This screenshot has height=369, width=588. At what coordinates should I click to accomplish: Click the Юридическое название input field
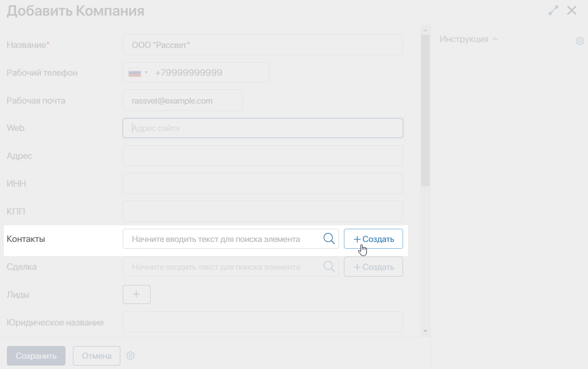[263, 322]
